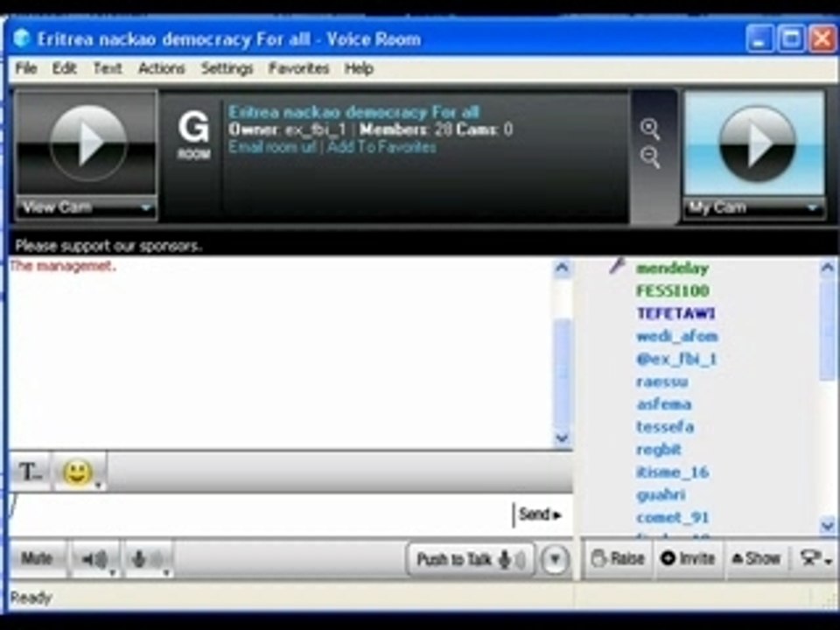Maximize the Voice Room window
Image resolution: width=840 pixels, height=630 pixels.
click(x=791, y=39)
